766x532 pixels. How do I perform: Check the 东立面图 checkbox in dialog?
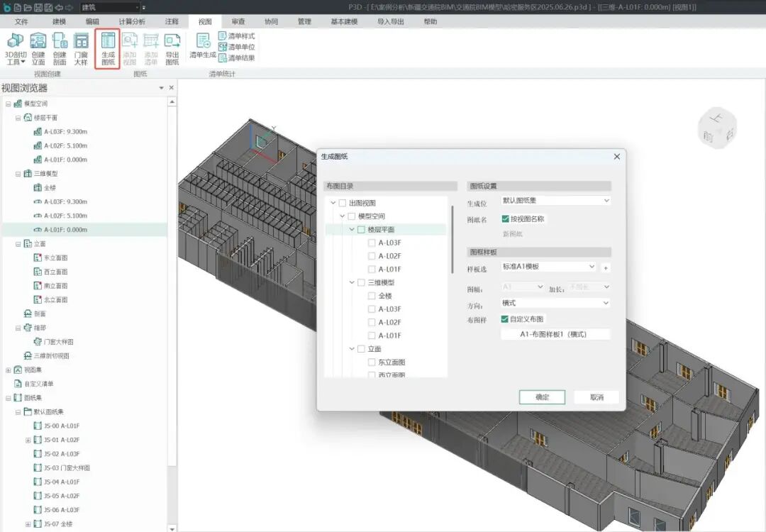tap(372, 362)
